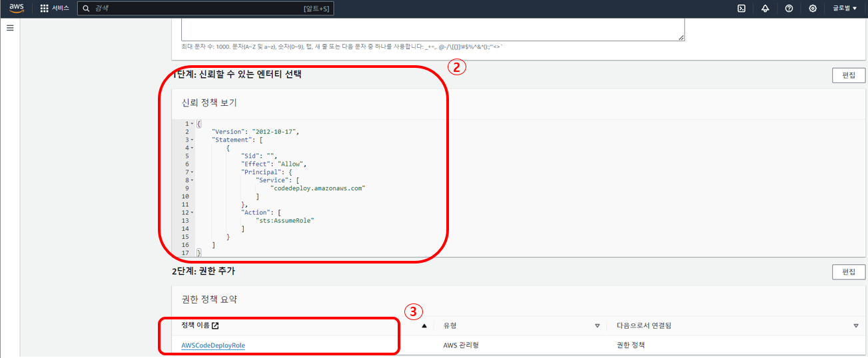Collapse the Statement fold arrow on line 3
The image size is (868, 358).
point(192,140)
